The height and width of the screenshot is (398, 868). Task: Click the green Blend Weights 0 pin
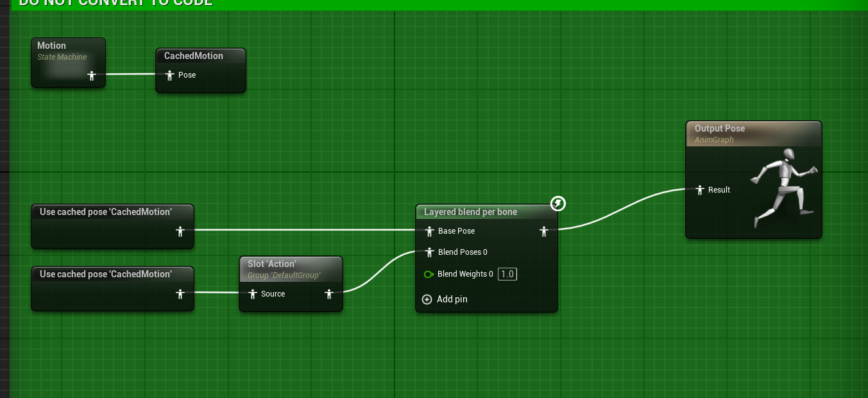pyautogui.click(x=429, y=274)
